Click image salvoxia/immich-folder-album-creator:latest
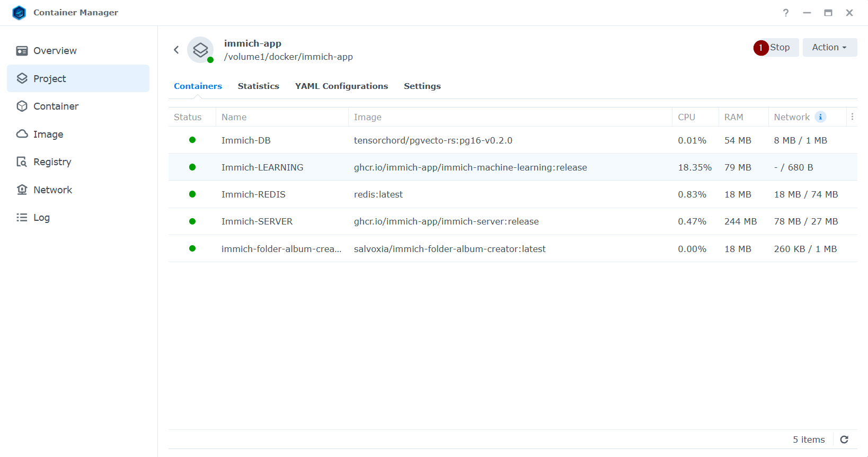 [449, 249]
